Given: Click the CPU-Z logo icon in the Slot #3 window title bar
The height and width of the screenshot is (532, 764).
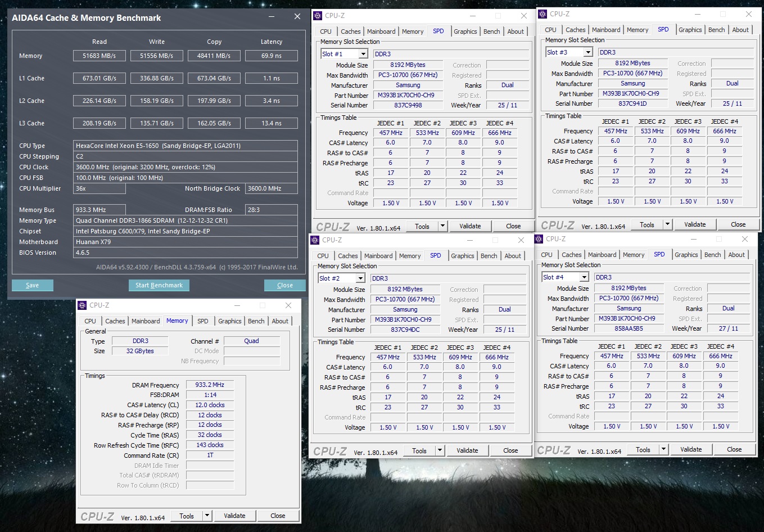Looking at the screenshot, I should pyautogui.click(x=543, y=14).
